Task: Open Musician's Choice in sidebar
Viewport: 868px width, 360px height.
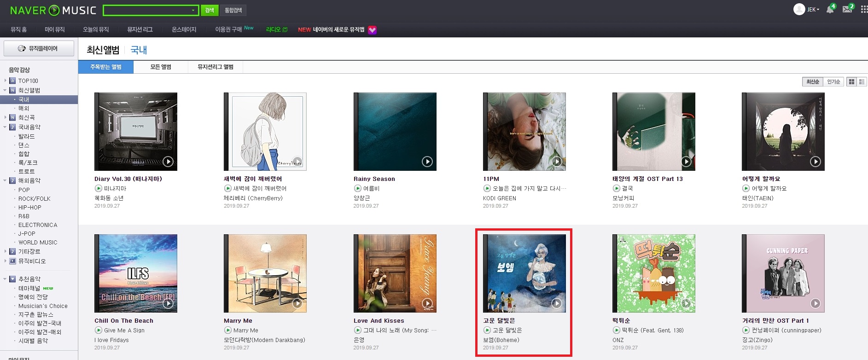Action: tap(43, 306)
